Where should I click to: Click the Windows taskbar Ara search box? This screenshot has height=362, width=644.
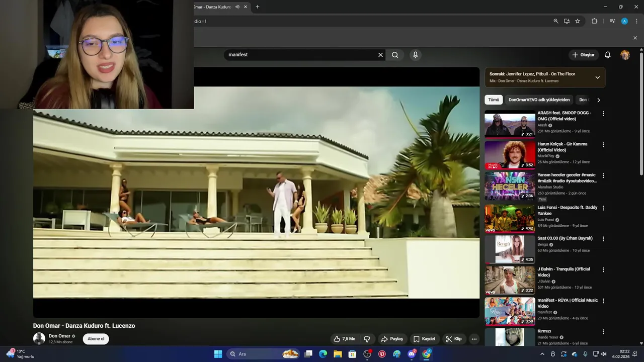point(264,354)
